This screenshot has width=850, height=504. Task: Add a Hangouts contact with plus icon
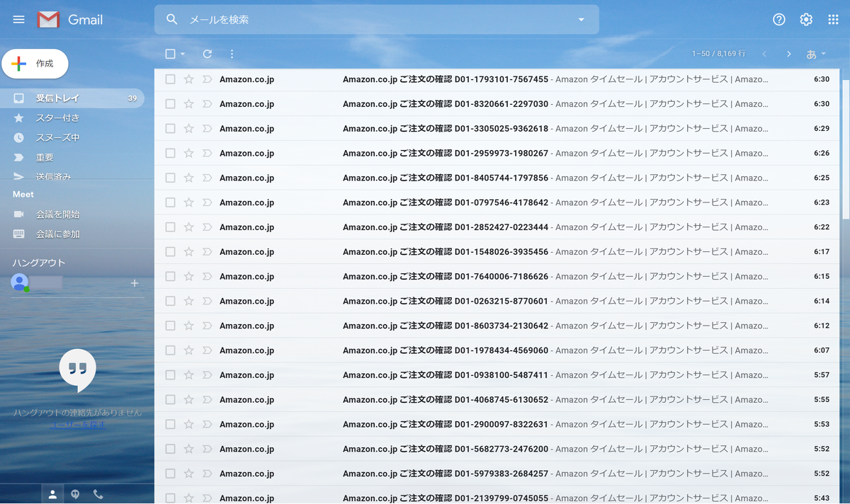point(135,283)
